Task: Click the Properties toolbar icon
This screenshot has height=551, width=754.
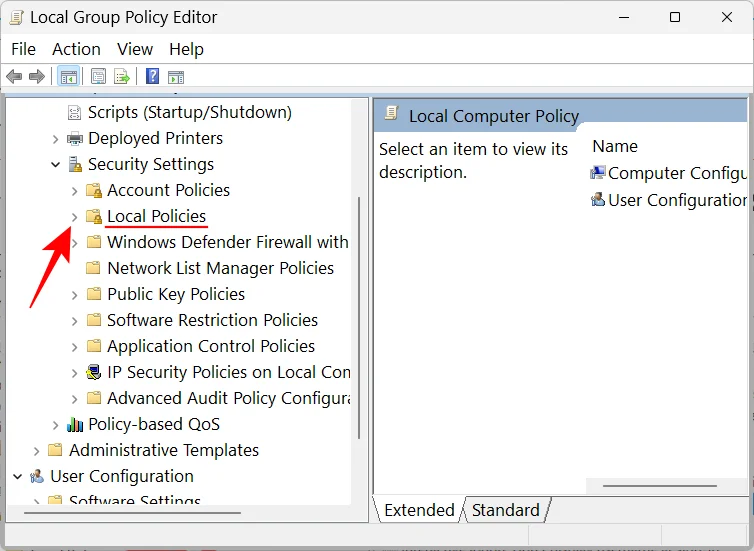Action: coord(98,76)
